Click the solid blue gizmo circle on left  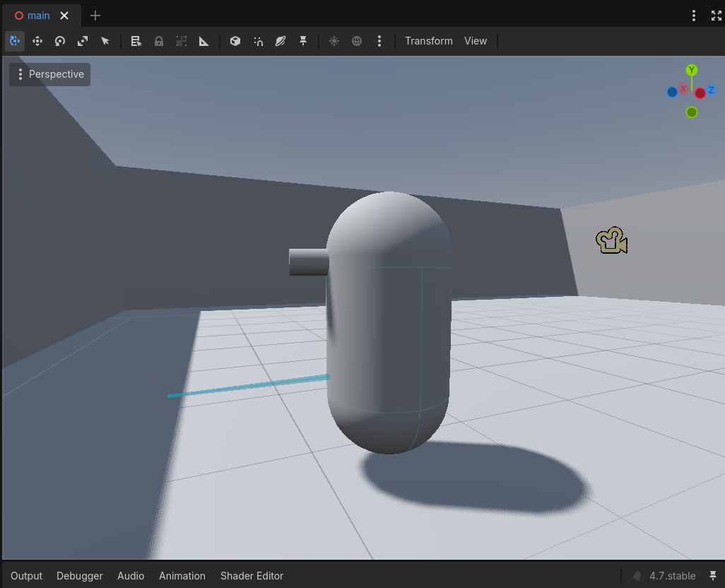(672, 92)
